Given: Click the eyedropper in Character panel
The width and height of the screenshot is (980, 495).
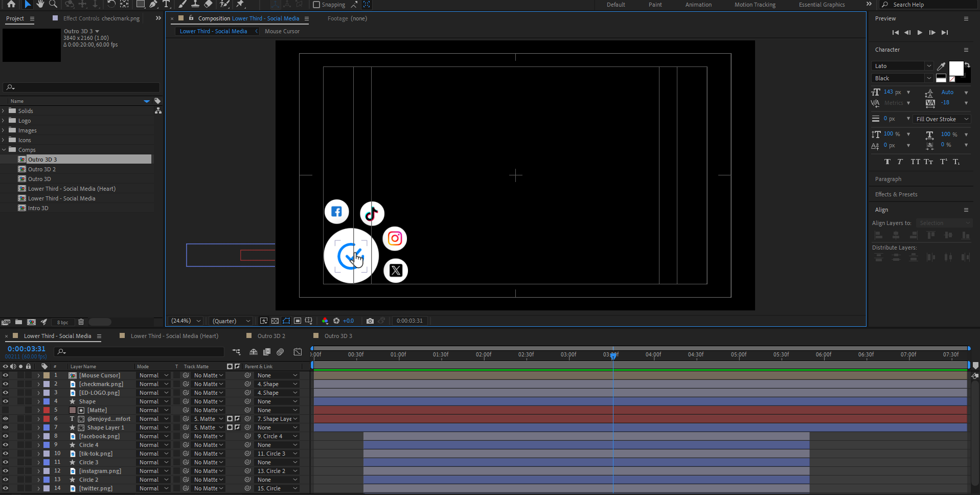Looking at the screenshot, I should pyautogui.click(x=941, y=66).
